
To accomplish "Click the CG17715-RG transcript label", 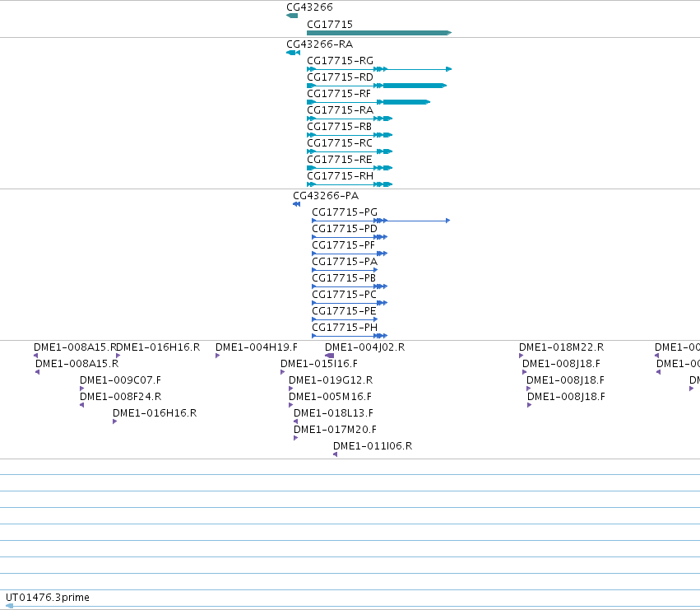I will click(x=341, y=61).
